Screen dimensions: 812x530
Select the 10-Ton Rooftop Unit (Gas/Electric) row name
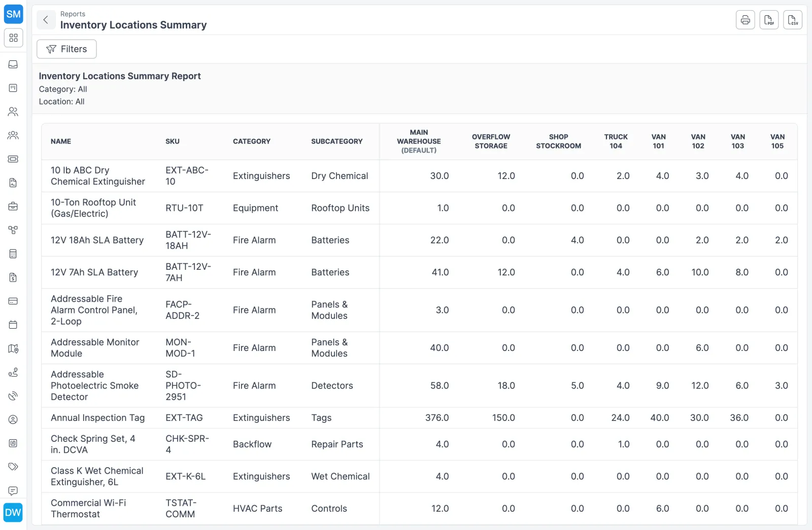point(93,208)
